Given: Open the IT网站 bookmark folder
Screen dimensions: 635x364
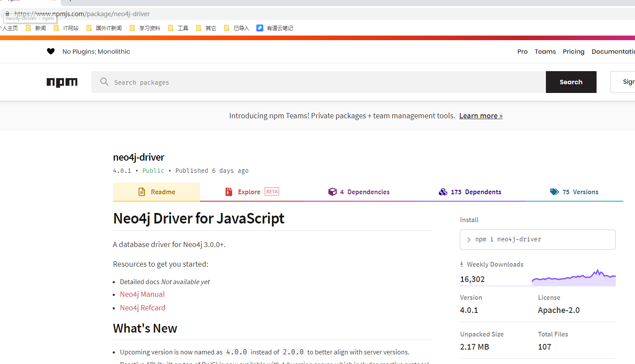Looking at the screenshot, I should point(66,28).
